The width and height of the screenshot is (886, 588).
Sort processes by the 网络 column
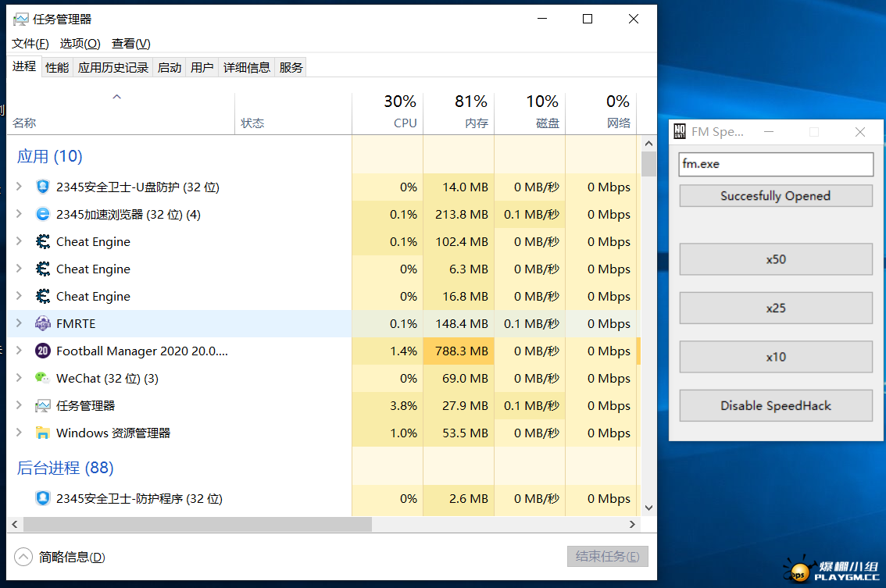point(602,113)
